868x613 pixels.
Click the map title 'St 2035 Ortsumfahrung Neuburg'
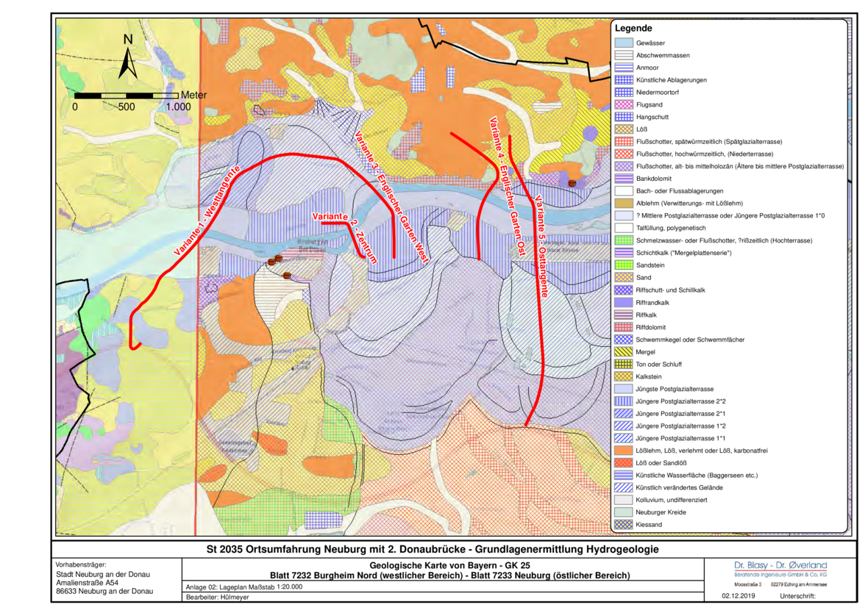click(x=433, y=549)
